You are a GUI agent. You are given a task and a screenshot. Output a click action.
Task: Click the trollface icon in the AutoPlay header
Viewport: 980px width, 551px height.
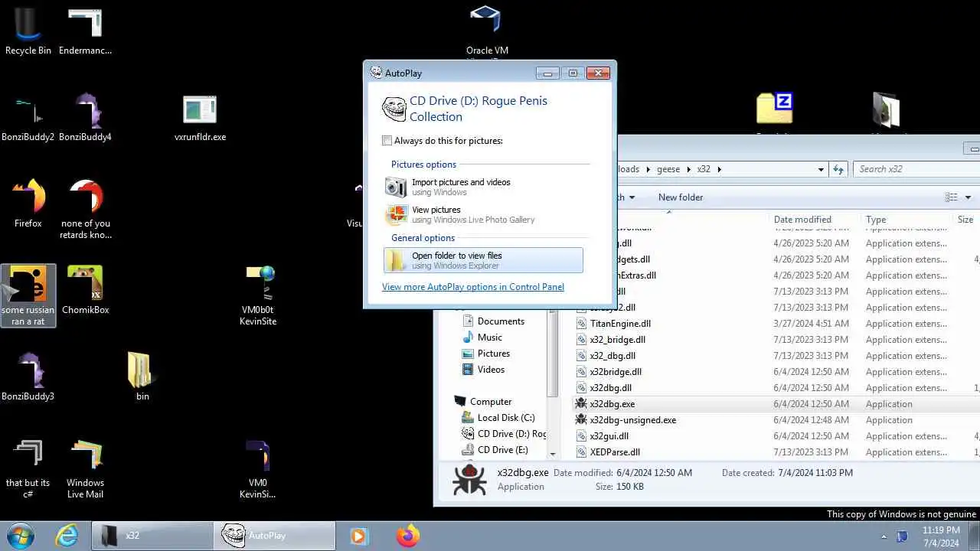coord(394,109)
